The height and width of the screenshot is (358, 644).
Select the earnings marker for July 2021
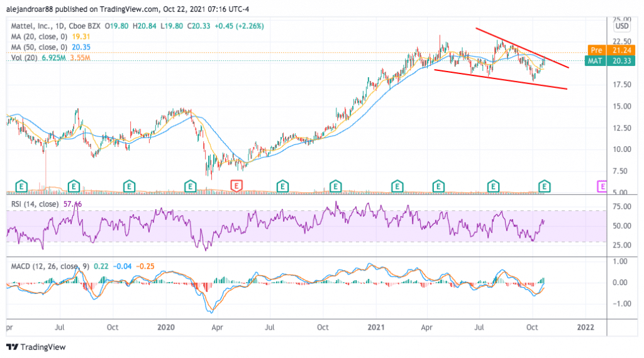click(493, 186)
